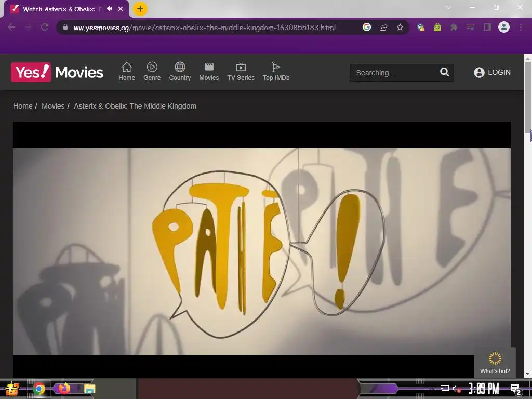The width and height of the screenshot is (532, 399).
Task: Launch Firefox from the taskbar
Action: coord(64,388)
